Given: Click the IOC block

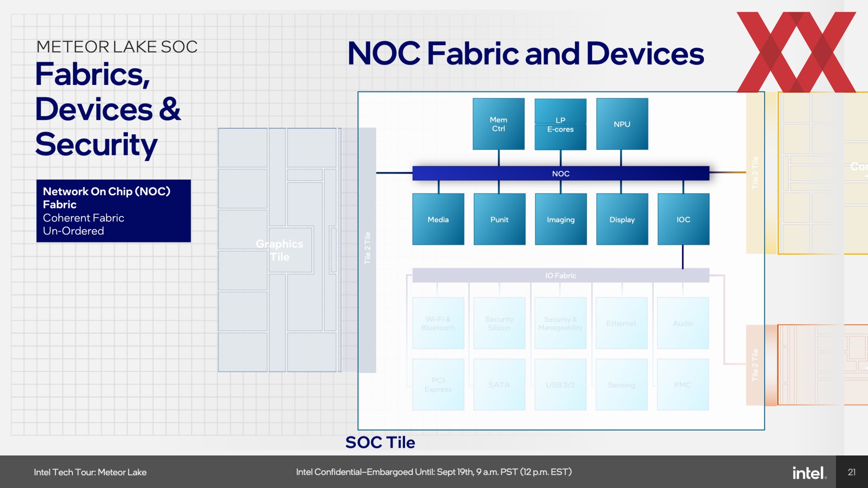Looking at the screenshot, I should click(684, 219).
